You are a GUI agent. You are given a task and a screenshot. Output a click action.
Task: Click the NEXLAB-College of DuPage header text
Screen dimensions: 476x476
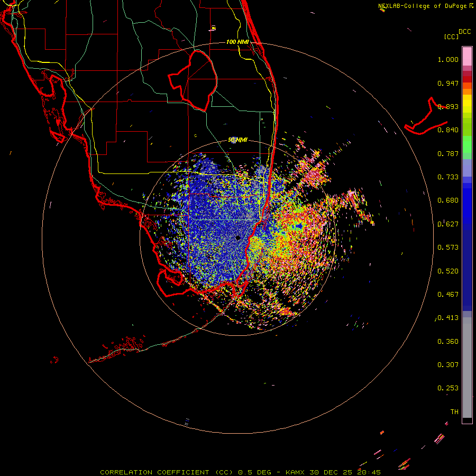[422, 6]
